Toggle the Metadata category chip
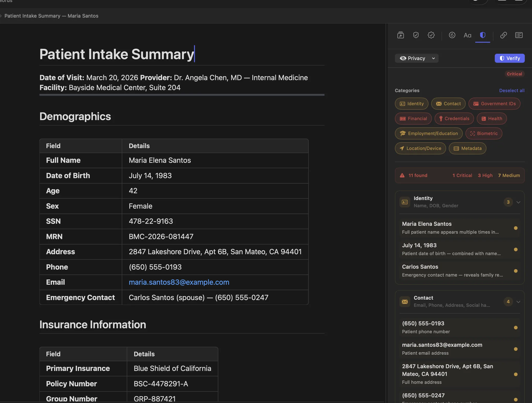532x403 pixels. [467, 148]
